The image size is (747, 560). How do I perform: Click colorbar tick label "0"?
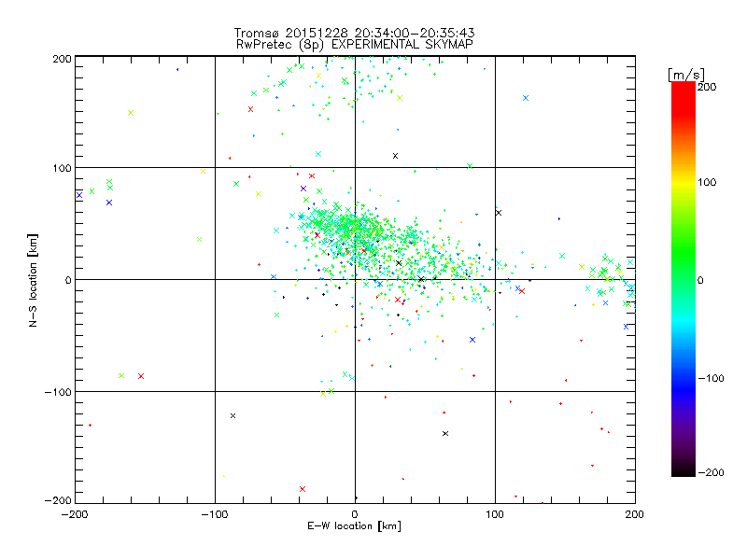tap(700, 280)
